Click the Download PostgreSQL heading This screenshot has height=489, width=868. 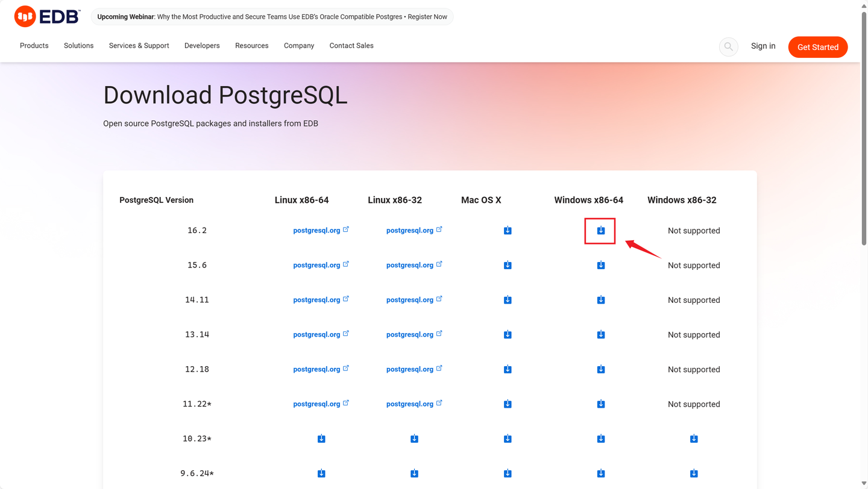(x=225, y=95)
